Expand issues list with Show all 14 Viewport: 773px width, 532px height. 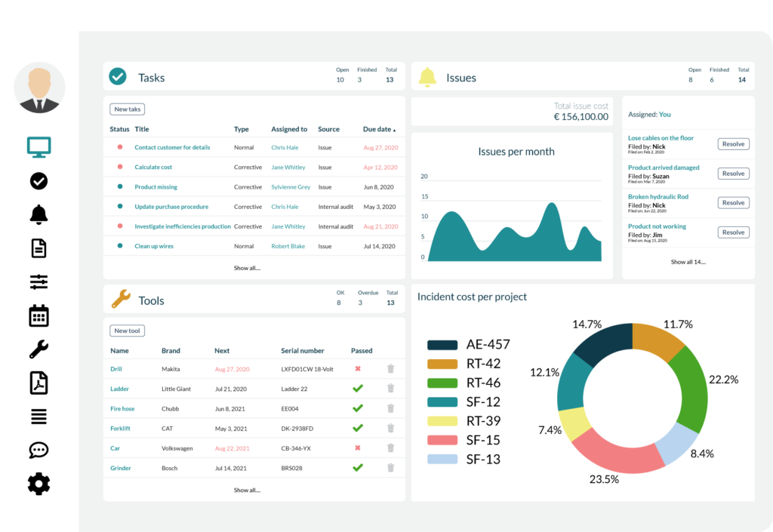tap(688, 262)
